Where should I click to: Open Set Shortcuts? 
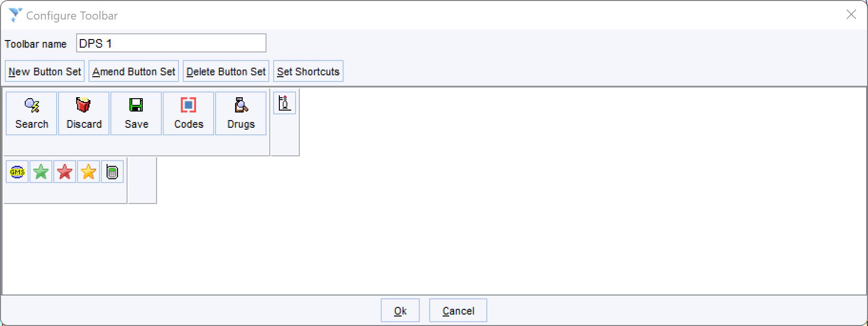(x=308, y=71)
